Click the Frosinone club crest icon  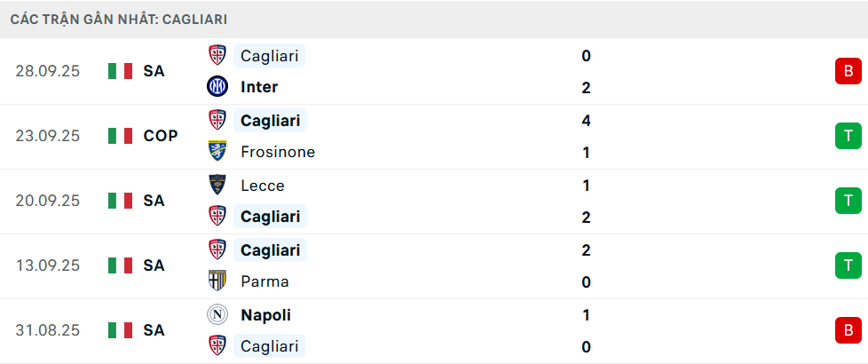217,152
